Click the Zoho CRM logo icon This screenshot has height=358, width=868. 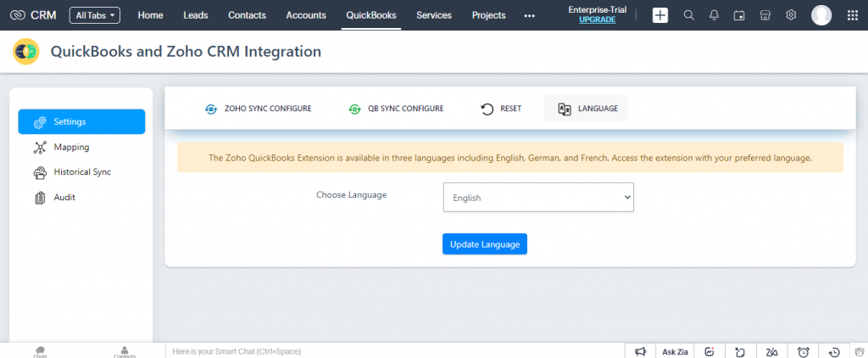19,15
